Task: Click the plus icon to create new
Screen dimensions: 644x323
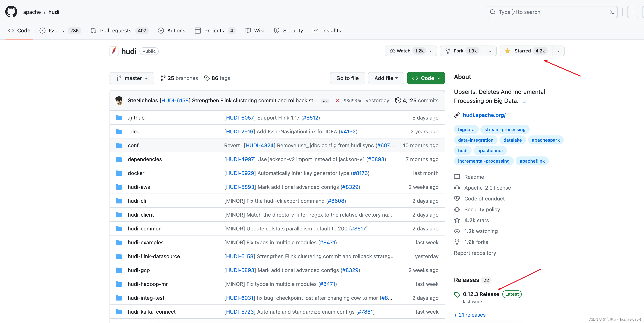Action: (633, 12)
